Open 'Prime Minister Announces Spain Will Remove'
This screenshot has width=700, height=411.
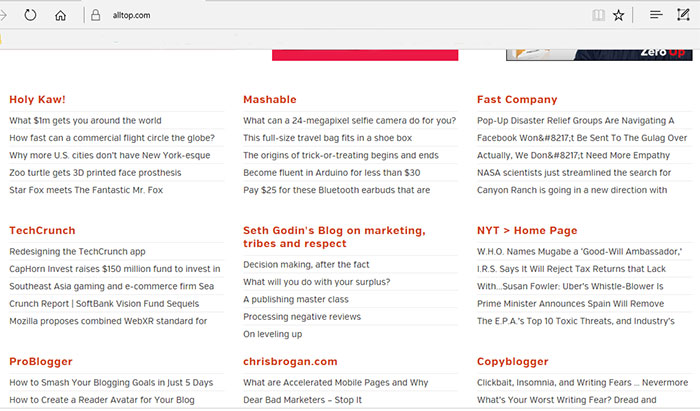tap(571, 304)
